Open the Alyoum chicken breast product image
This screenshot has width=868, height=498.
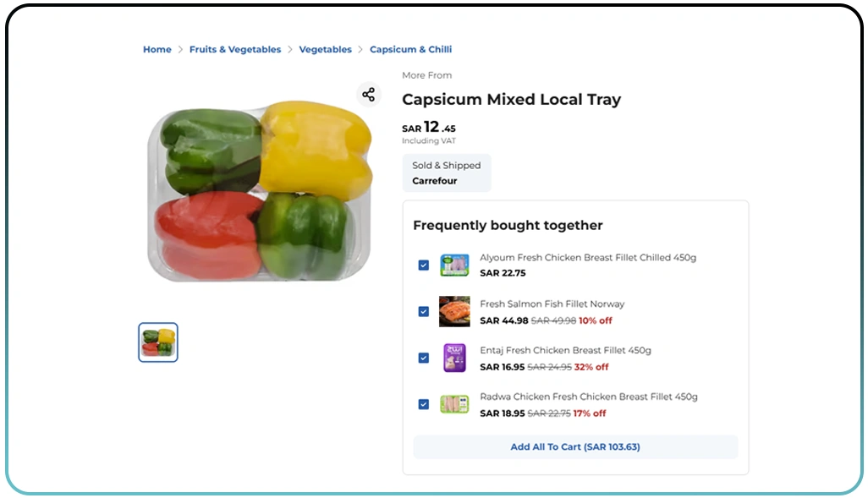(454, 265)
